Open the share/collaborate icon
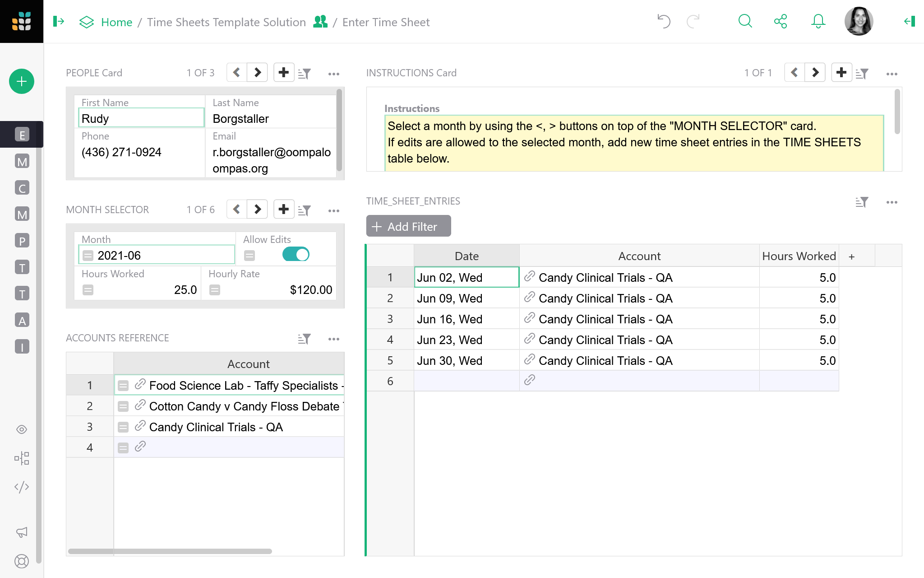The width and height of the screenshot is (924, 578). pos(781,22)
